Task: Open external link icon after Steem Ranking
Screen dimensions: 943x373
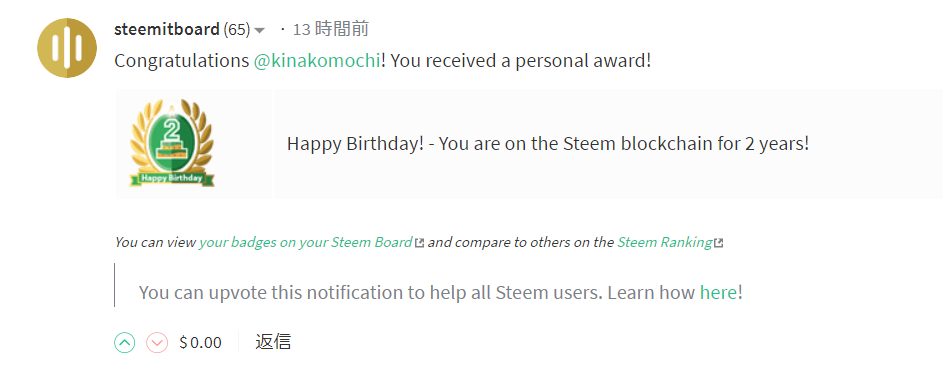Action: tap(718, 243)
